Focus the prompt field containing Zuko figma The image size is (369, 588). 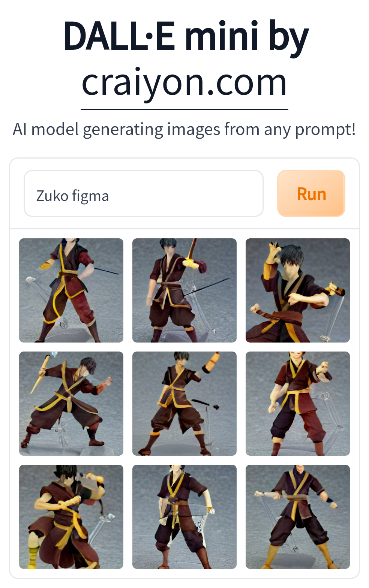[x=144, y=193]
